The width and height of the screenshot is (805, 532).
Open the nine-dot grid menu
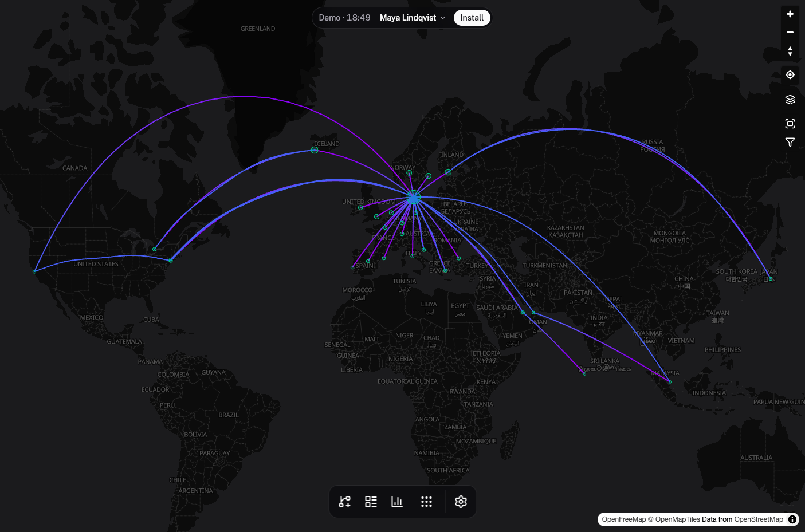coord(426,502)
